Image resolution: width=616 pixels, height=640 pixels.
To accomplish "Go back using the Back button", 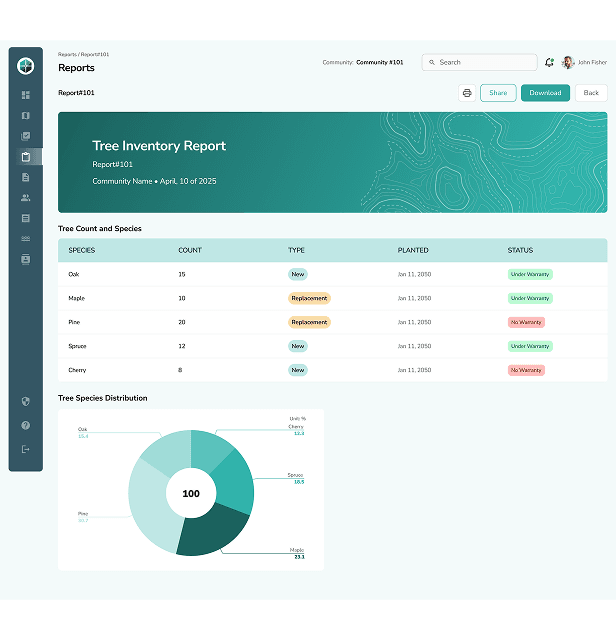I will (x=591, y=93).
